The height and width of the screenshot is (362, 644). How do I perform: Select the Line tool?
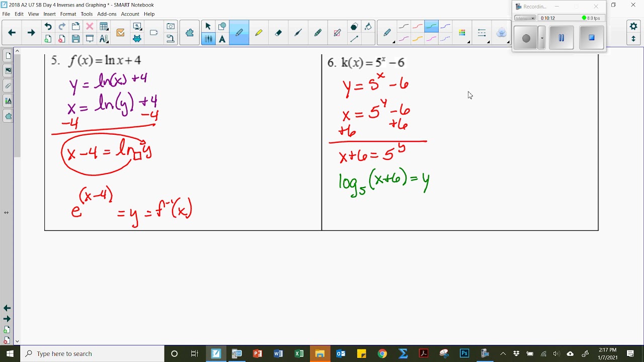[354, 39]
